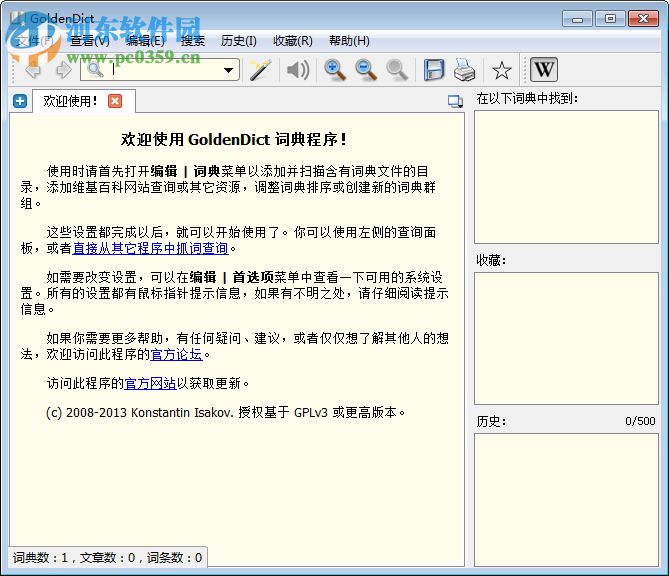Close the 欢迎使用! tab with red X
Screen dimensions: 669x576
click(x=115, y=101)
